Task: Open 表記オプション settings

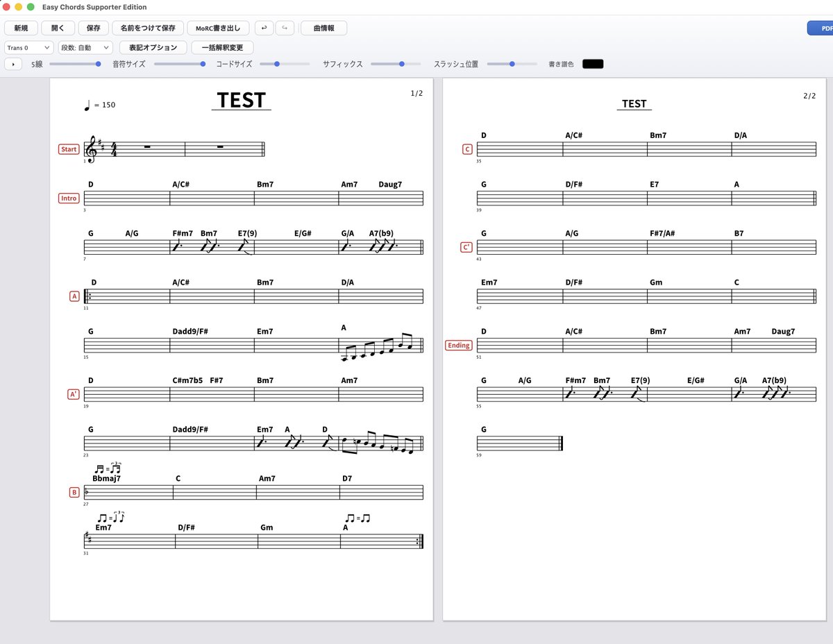Action: [153, 48]
